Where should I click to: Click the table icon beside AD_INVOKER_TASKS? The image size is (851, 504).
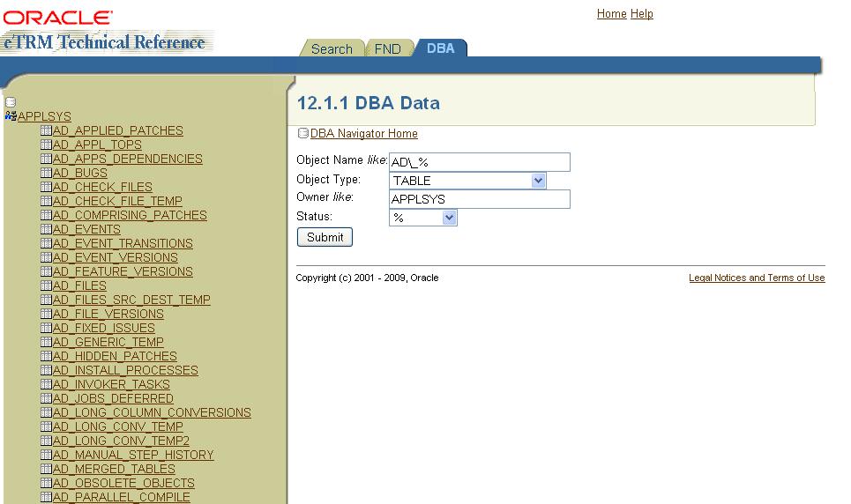point(46,384)
